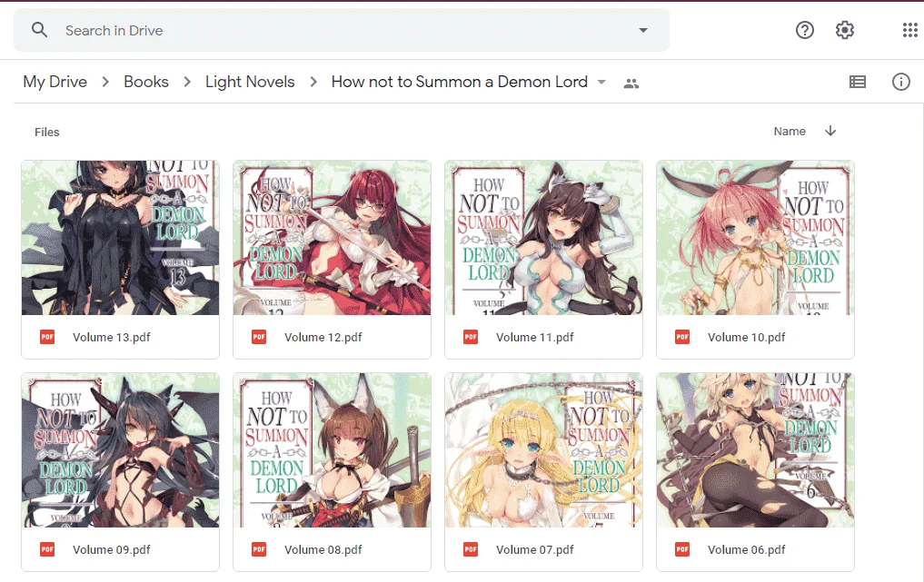Select the Volume 06 cover thumbnail
The width and height of the screenshot is (924, 582).
(755, 450)
